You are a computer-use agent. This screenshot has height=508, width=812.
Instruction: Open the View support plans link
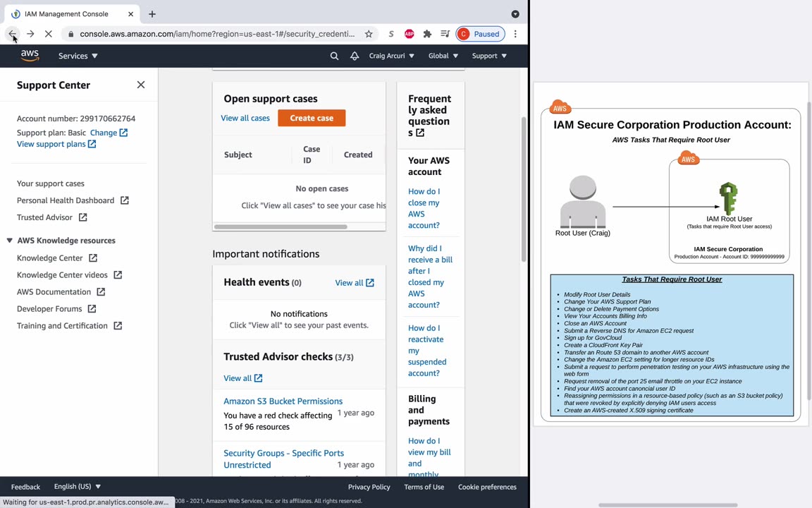[x=56, y=144]
